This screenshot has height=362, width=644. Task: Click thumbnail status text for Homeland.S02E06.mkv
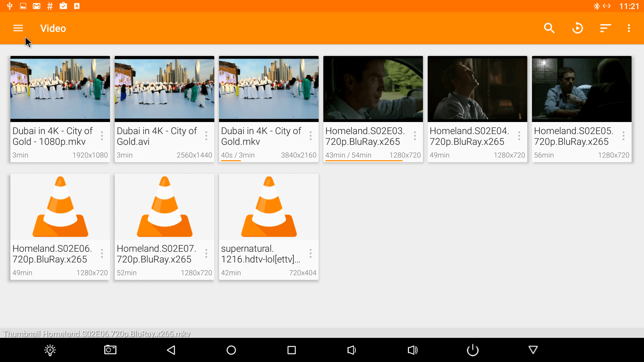tap(97, 334)
